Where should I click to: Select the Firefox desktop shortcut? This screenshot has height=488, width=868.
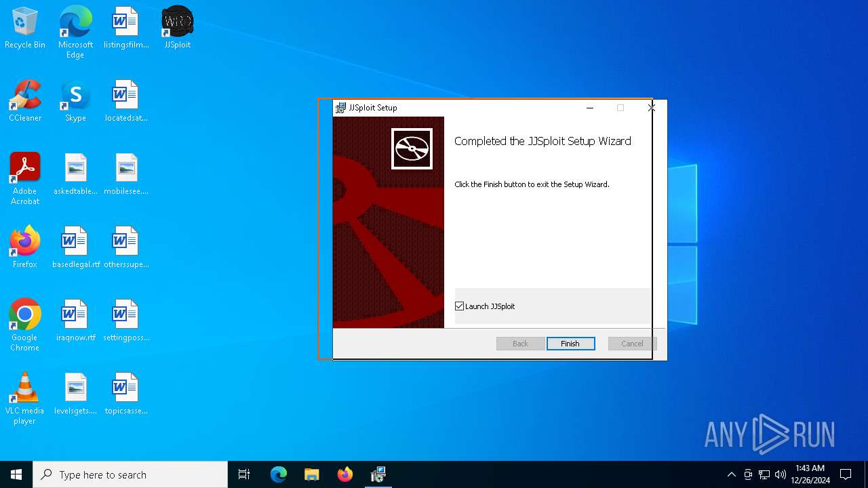point(25,247)
